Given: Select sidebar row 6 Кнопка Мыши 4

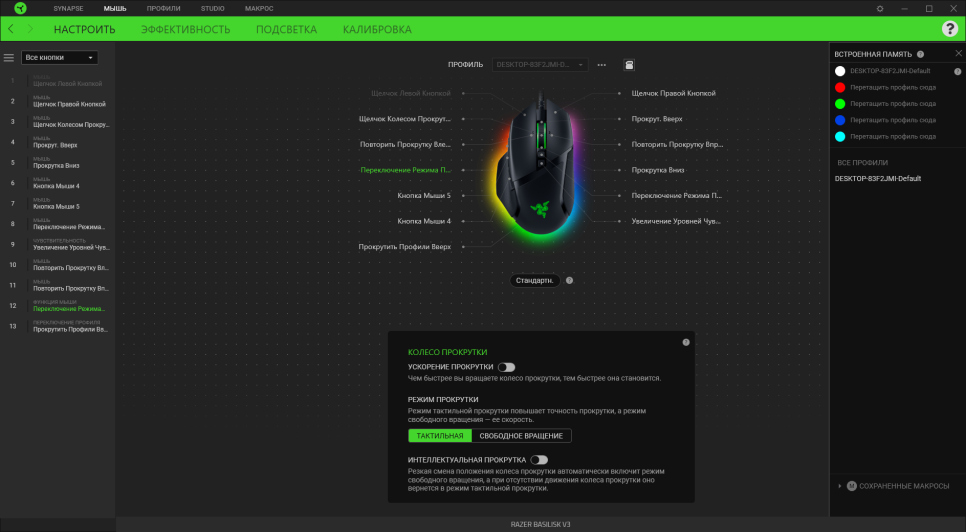Looking at the screenshot, I should tap(57, 183).
